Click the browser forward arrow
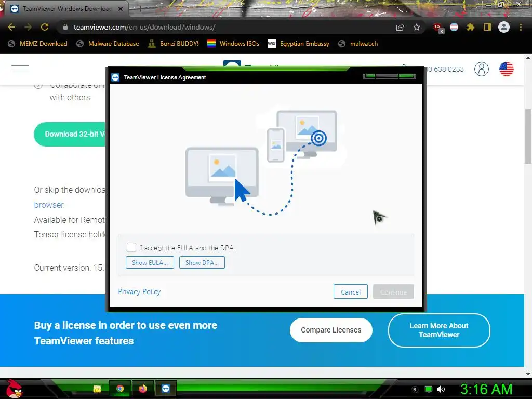Image resolution: width=532 pixels, height=399 pixels. (x=28, y=27)
